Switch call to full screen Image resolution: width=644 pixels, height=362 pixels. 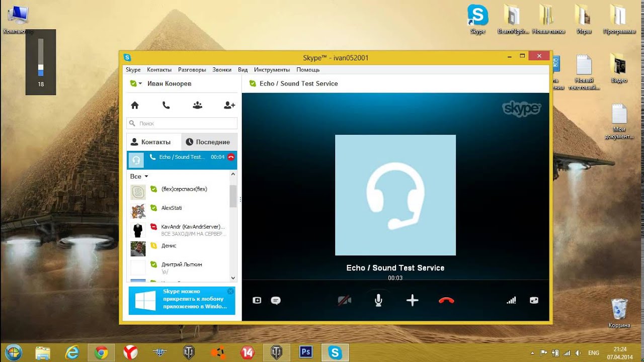[534, 300]
